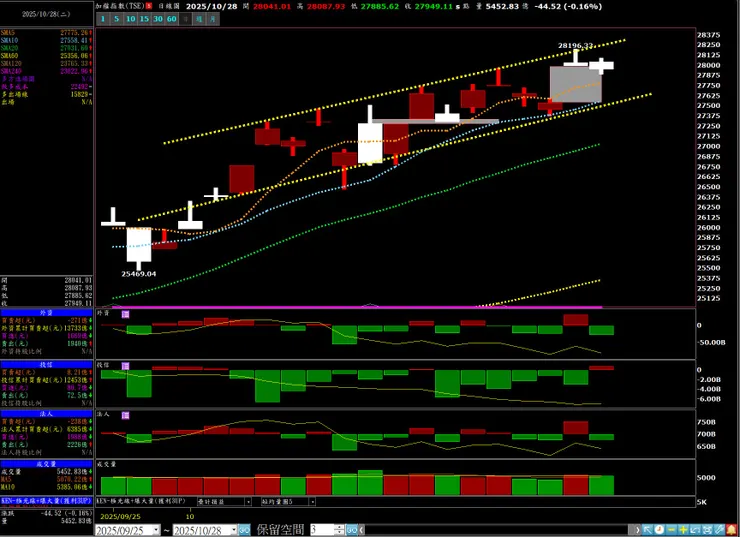Switch to the 5-minute chart period

(x=117, y=19)
